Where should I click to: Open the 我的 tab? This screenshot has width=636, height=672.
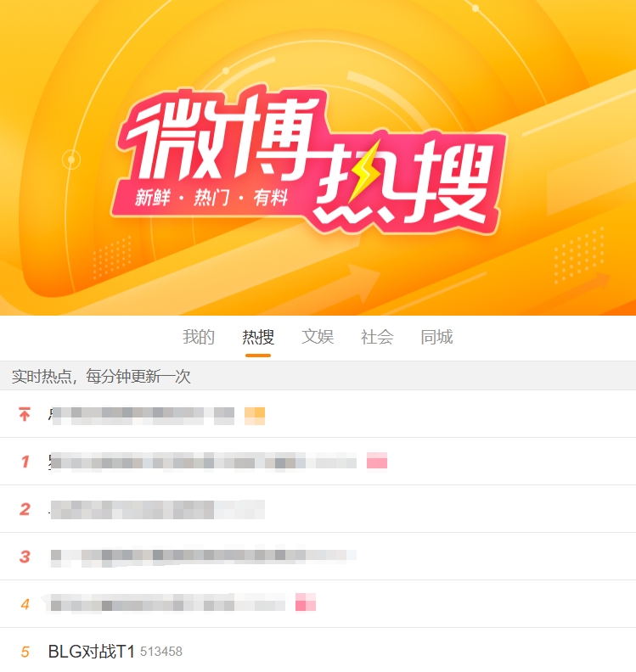click(199, 337)
